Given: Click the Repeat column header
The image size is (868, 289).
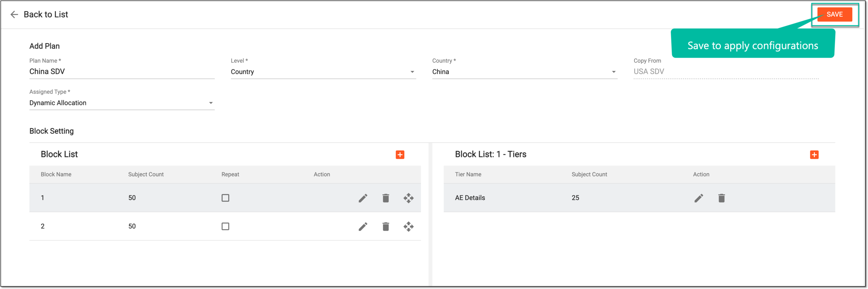Looking at the screenshot, I should click(x=230, y=174).
